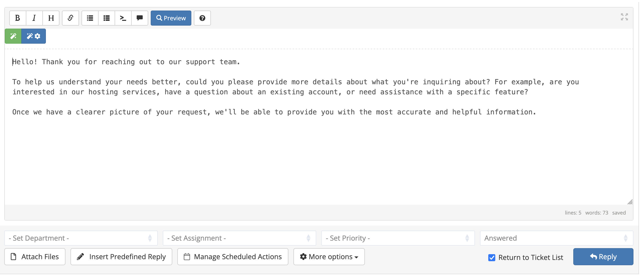
Task: Expand the More options menu
Action: click(x=329, y=257)
